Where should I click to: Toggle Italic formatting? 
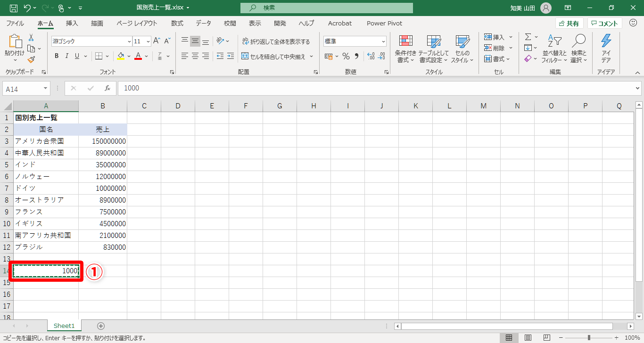(x=66, y=56)
